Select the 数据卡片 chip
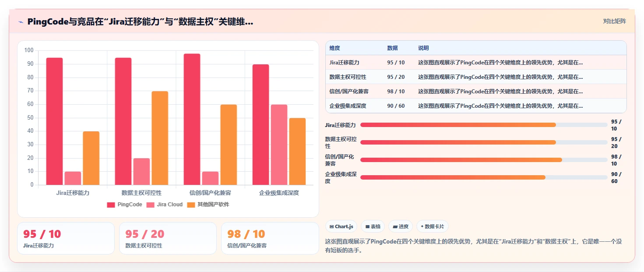 432,226
